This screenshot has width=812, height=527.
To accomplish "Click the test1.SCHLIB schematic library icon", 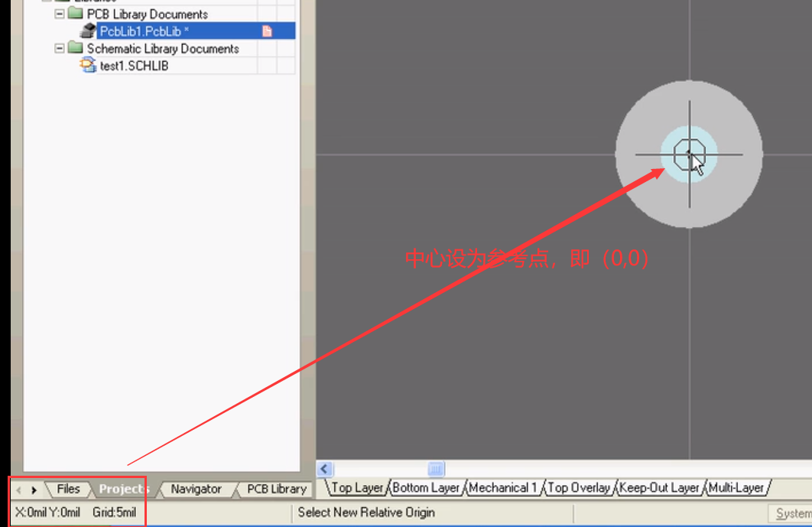I will coord(88,65).
